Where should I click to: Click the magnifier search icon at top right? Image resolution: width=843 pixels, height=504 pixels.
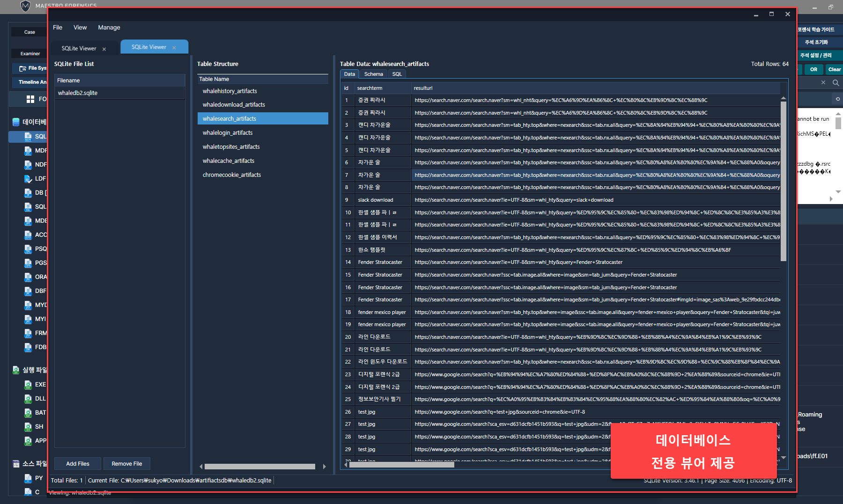[836, 83]
